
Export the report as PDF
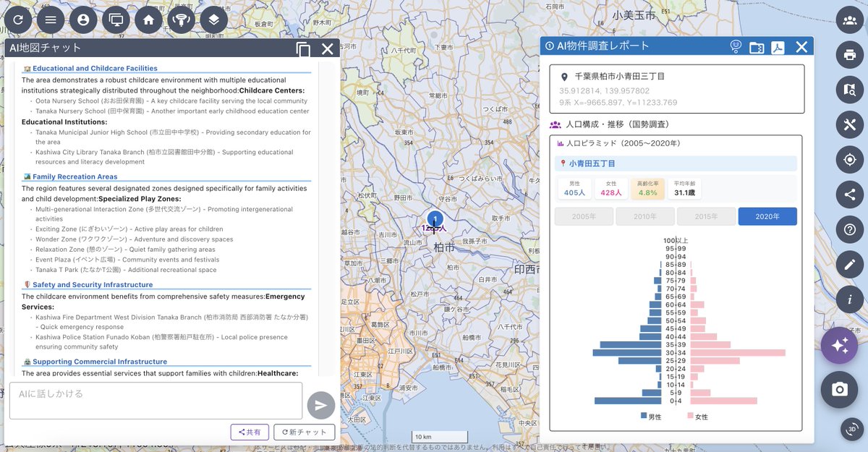click(x=776, y=46)
